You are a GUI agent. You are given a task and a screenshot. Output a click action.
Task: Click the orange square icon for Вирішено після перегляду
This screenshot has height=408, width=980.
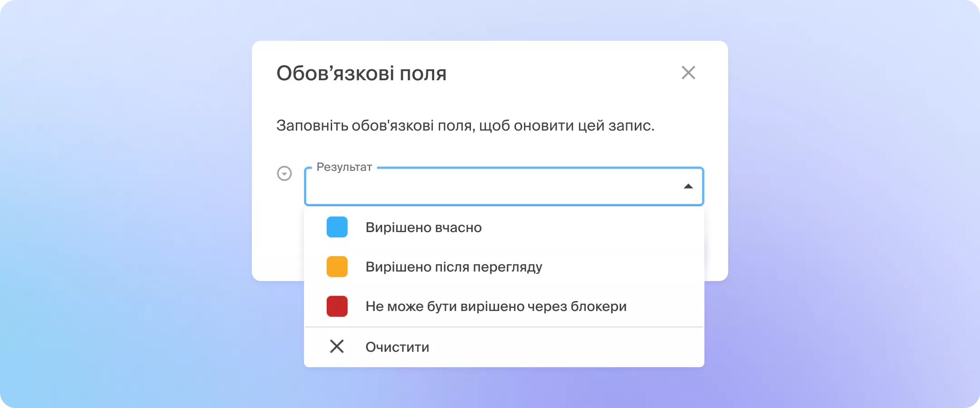click(x=336, y=267)
